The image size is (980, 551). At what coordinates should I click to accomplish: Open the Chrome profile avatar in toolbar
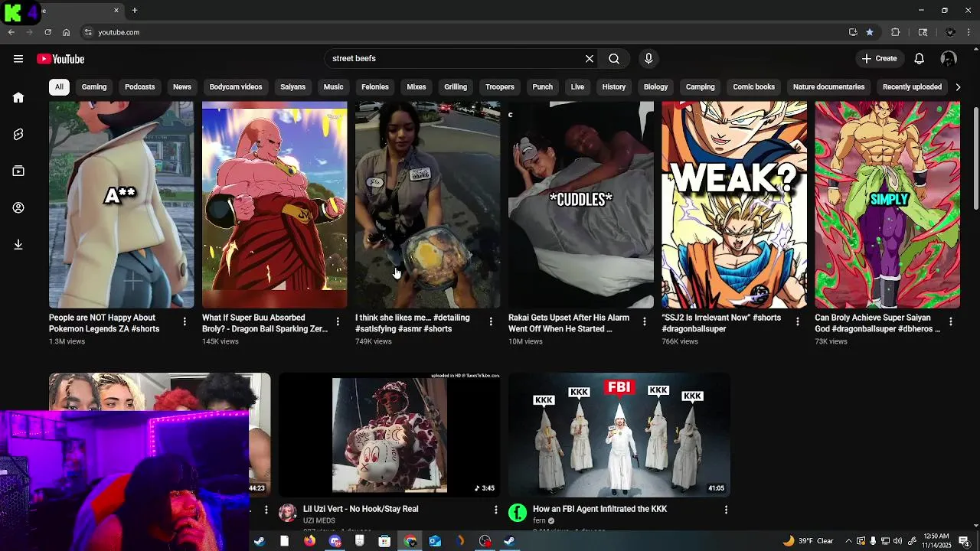(x=950, y=32)
